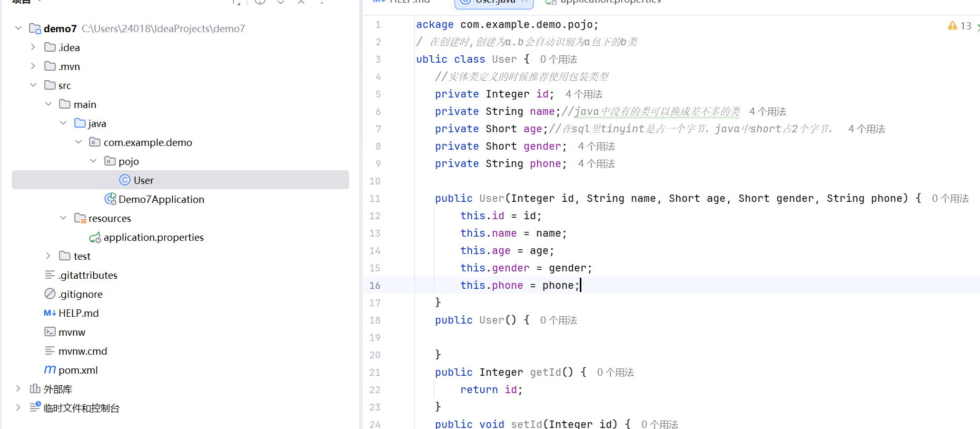Click the Demo7Application Spring class icon
The width and height of the screenshot is (980, 429).
[111, 199]
